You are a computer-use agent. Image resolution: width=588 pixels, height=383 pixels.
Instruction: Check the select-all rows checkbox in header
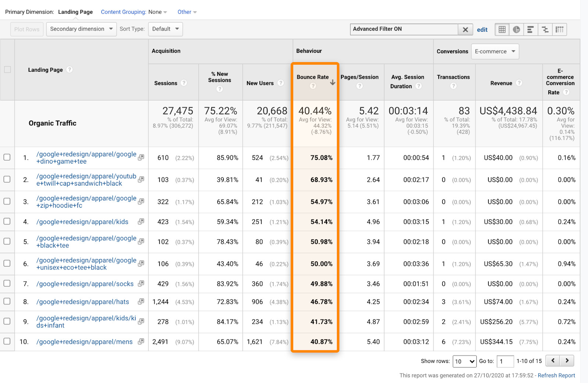(7, 69)
